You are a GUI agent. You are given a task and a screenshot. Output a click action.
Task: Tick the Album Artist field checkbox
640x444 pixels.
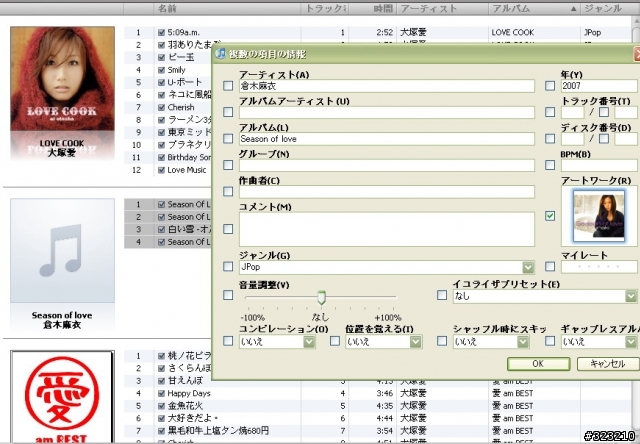point(228,112)
